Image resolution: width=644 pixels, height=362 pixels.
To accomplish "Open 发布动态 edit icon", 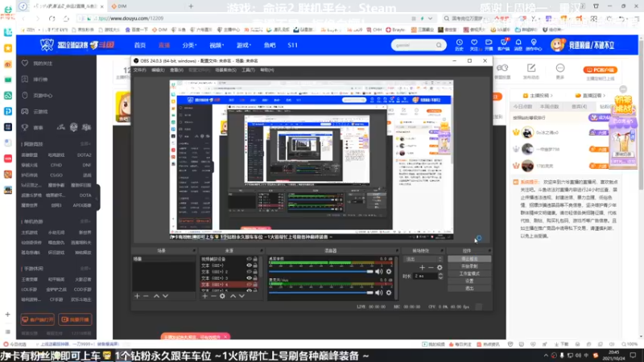I will [531, 71].
